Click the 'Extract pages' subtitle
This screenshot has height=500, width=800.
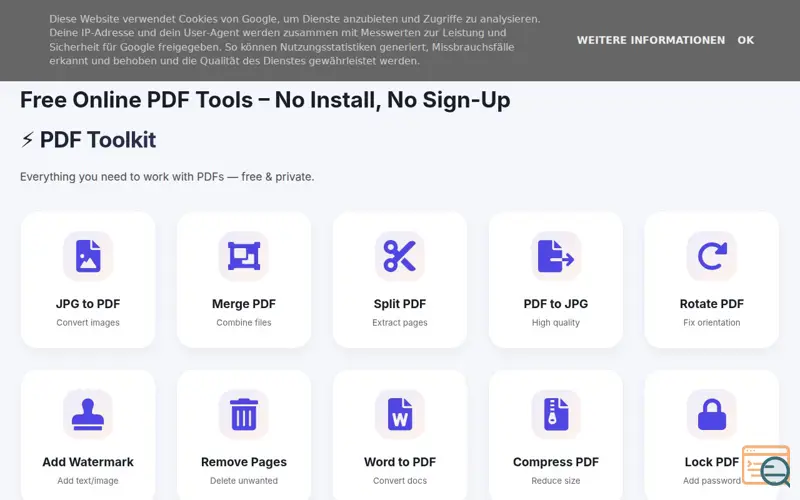(x=399, y=322)
